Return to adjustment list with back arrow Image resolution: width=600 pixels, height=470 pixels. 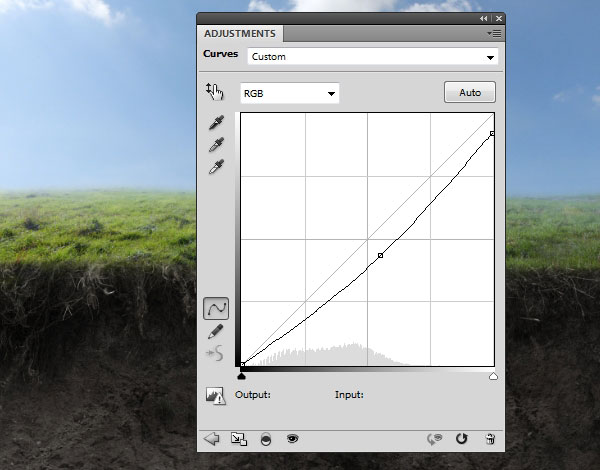pyautogui.click(x=212, y=439)
